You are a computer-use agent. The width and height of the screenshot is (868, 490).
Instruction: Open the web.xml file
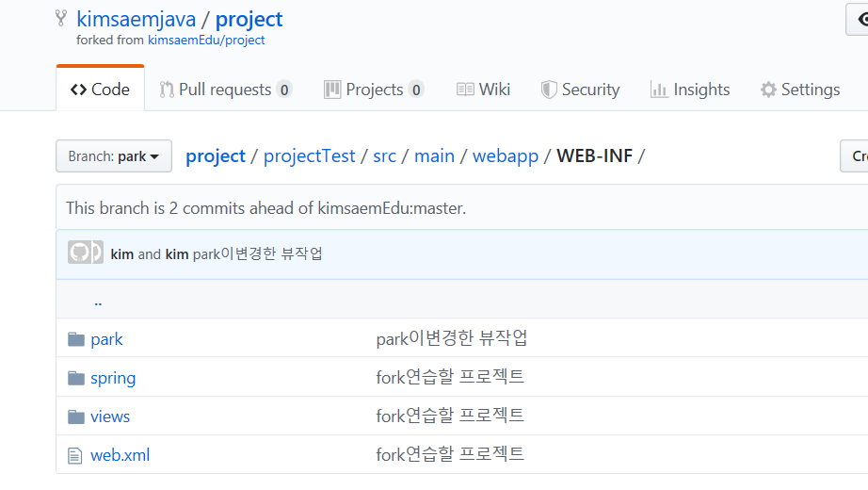click(121, 455)
